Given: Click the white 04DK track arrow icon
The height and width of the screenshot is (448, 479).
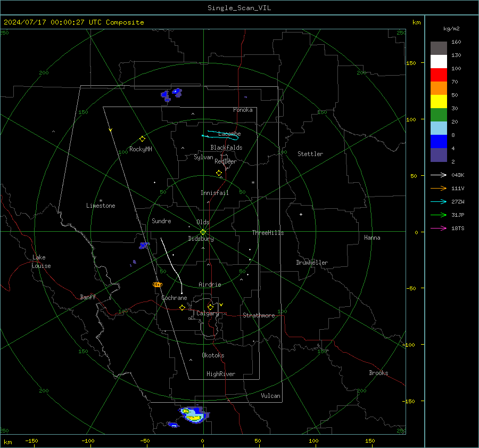Looking at the screenshot, I should (439, 175).
